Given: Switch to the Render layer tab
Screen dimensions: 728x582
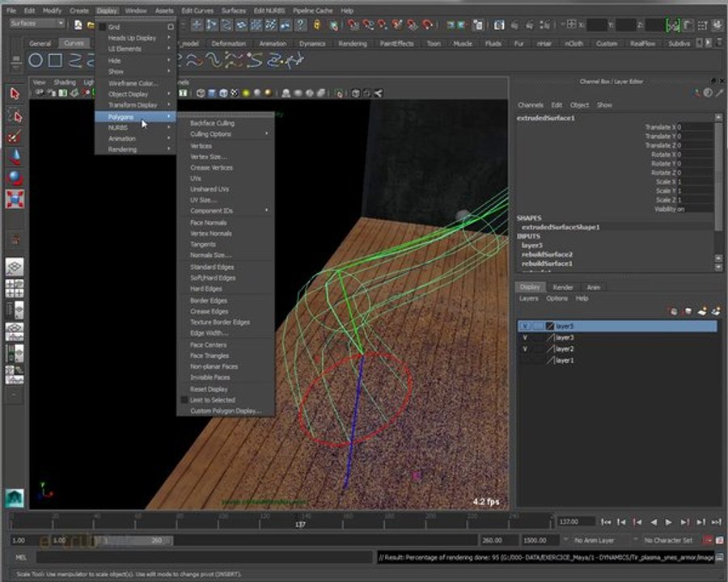Looking at the screenshot, I should click(x=563, y=287).
